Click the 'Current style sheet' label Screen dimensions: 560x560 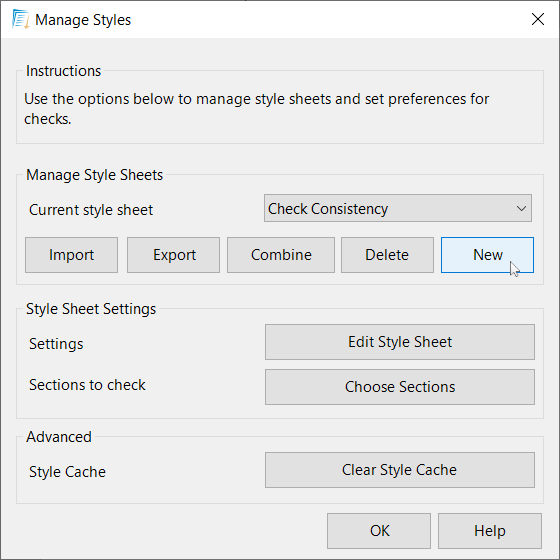click(91, 210)
